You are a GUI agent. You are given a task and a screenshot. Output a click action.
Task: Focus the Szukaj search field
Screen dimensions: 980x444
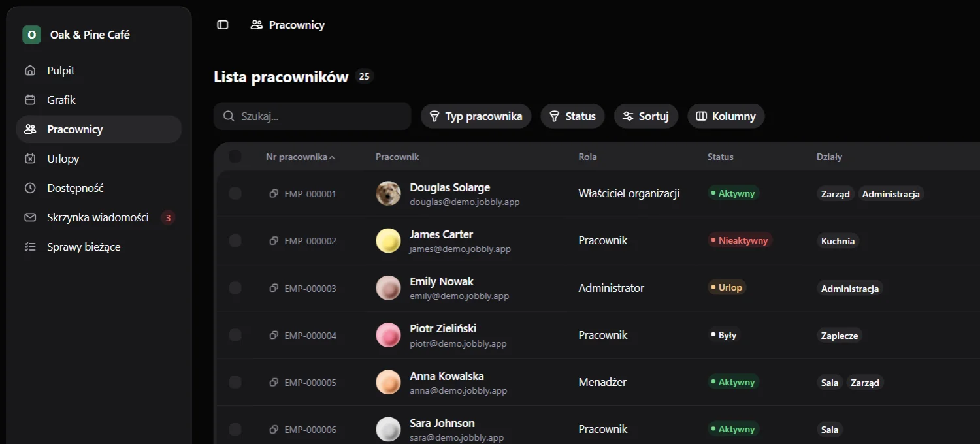tap(312, 116)
